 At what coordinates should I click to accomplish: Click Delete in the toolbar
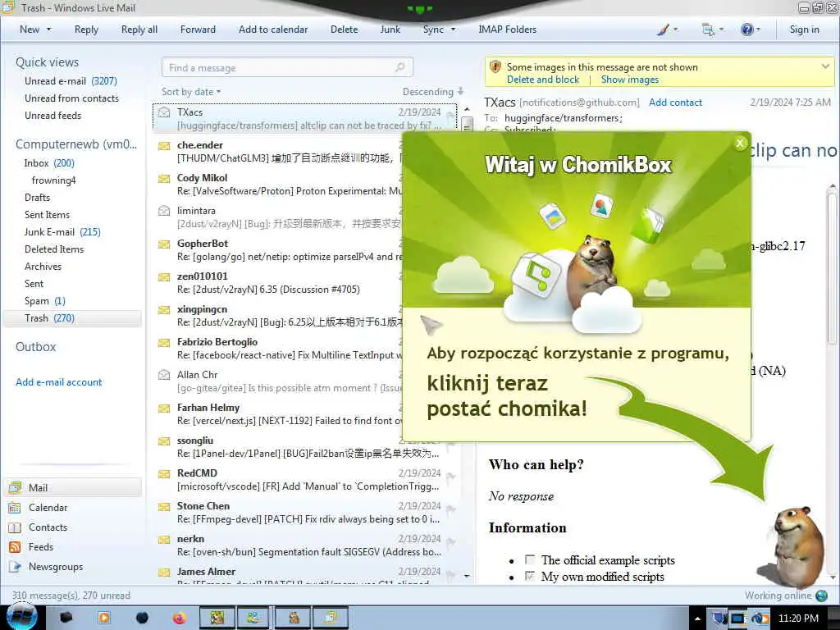pyautogui.click(x=344, y=30)
